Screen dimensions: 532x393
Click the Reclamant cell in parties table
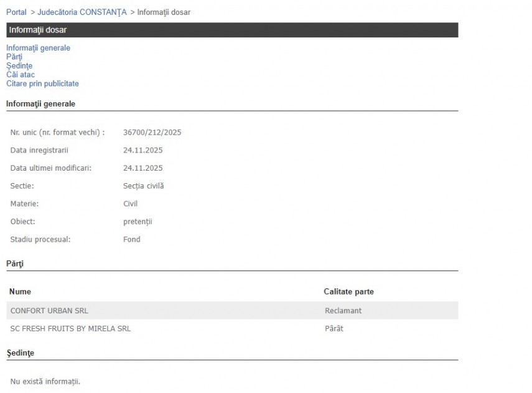(343, 311)
